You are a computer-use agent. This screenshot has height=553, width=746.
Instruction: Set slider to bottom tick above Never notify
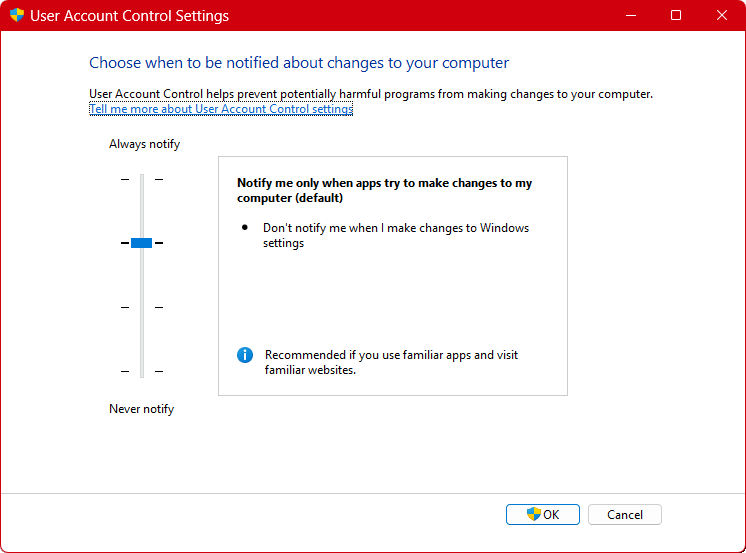142,371
